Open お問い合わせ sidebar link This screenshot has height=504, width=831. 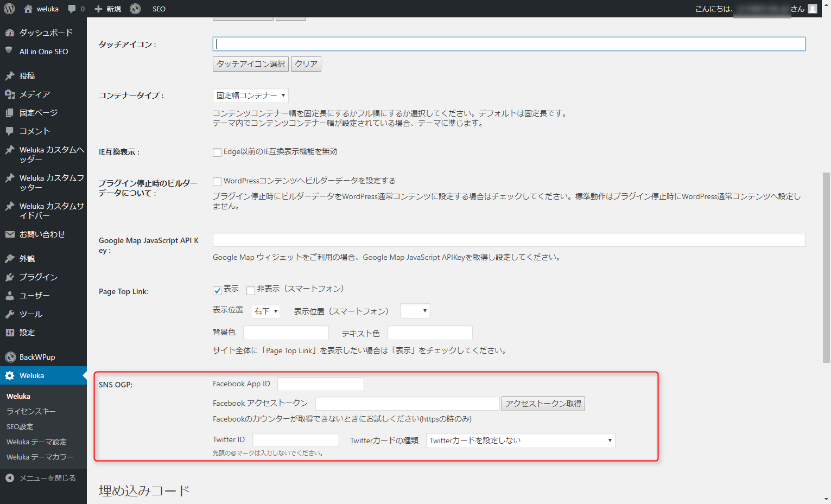42,234
